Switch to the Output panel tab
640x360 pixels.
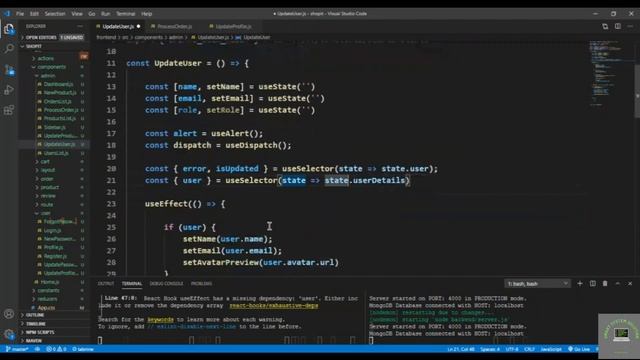coord(106,283)
